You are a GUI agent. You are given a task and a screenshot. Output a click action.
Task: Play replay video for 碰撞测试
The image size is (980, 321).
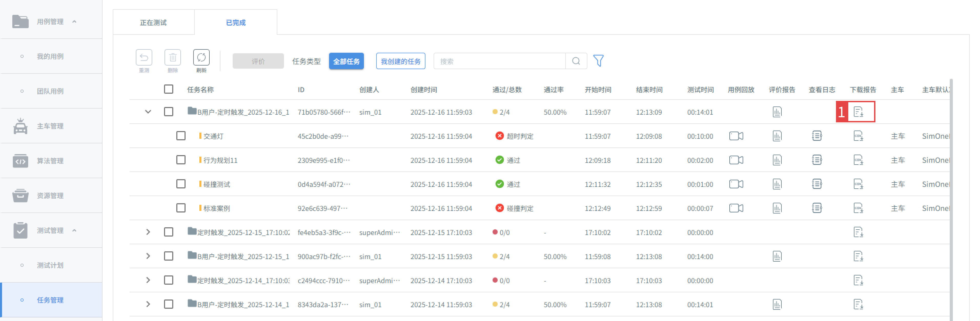point(736,184)
